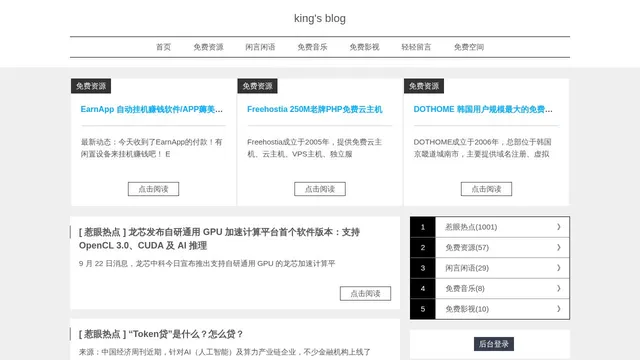The image size is (640, 360).
Task: Click DOTHOME成立于2006年 summary text
Action: 482,148
